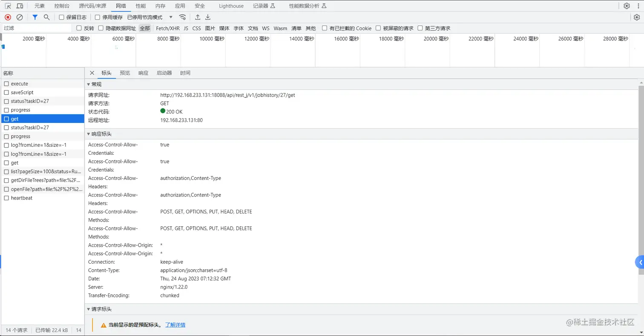This screenshot has width=644, height=336.
Task: Export HAR file download icon
Action: point(208,17)
